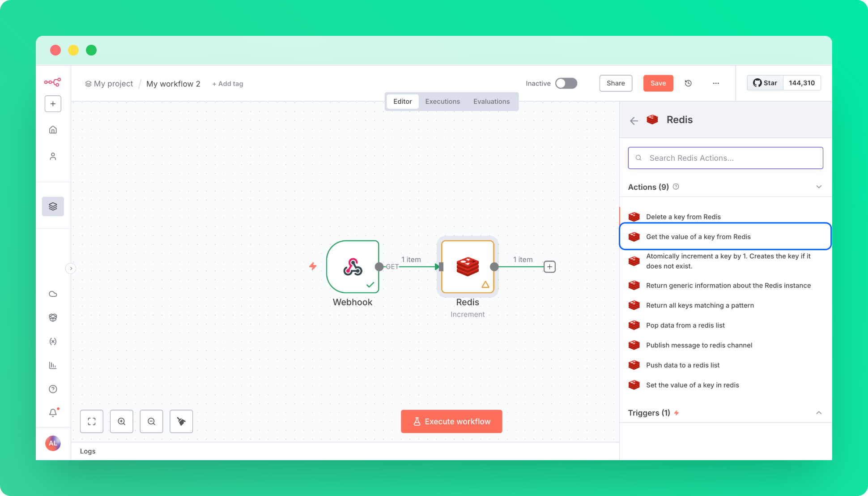868x496 pixels.
Task: Expand the left sidebar chevron
Action: pos(71,268)
